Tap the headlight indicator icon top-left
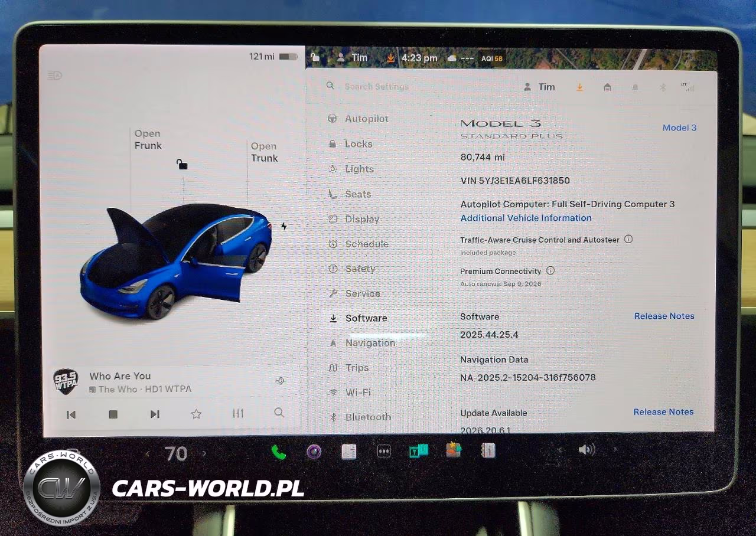This screenshot has height=536, width=756. coord(55,76)
